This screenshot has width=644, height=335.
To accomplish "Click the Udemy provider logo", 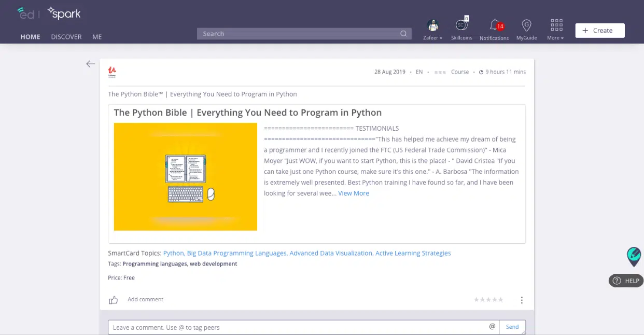I will (x=112, y=72).
